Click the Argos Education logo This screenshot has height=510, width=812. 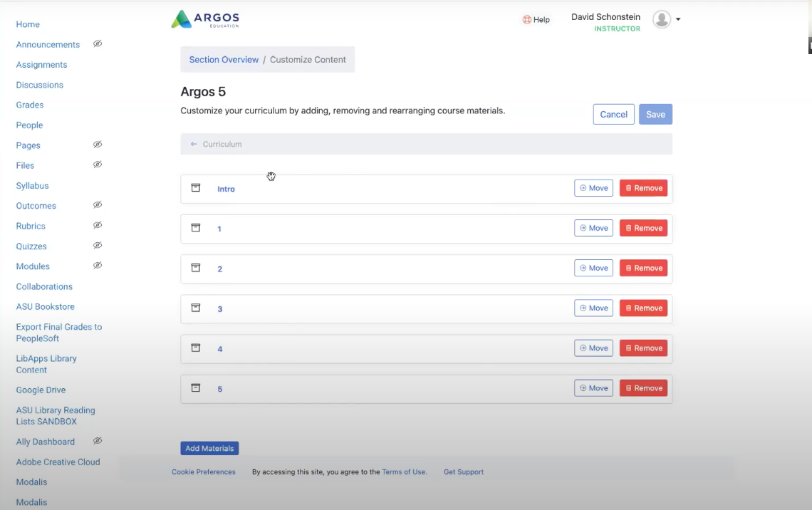(x=205, y=19)
